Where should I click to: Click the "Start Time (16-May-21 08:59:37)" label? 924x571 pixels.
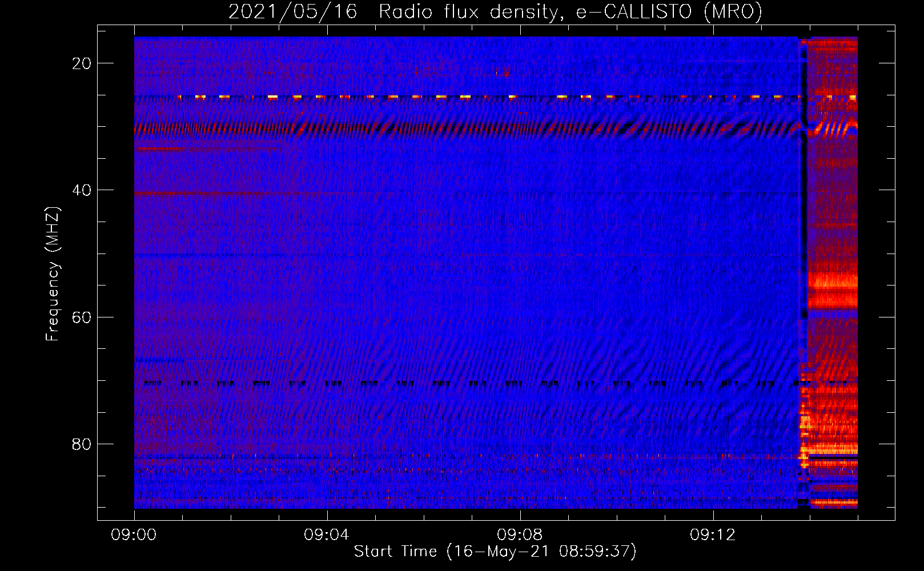pos(495,552)
